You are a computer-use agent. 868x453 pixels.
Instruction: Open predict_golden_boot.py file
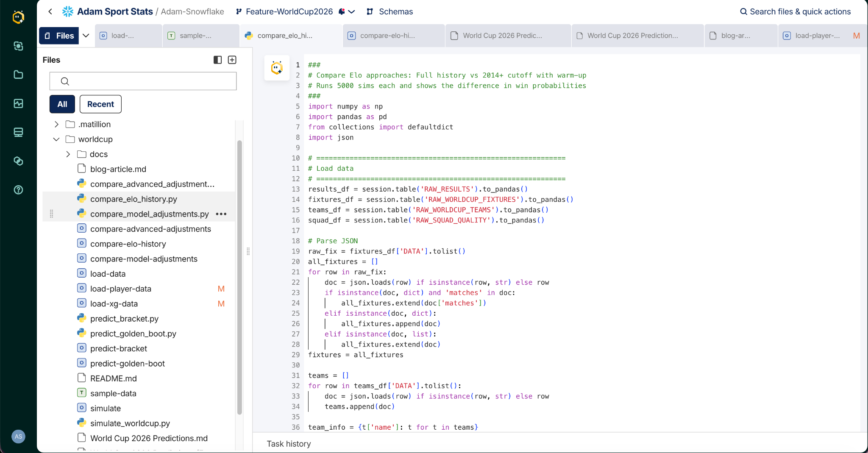(x=133, y=333)
